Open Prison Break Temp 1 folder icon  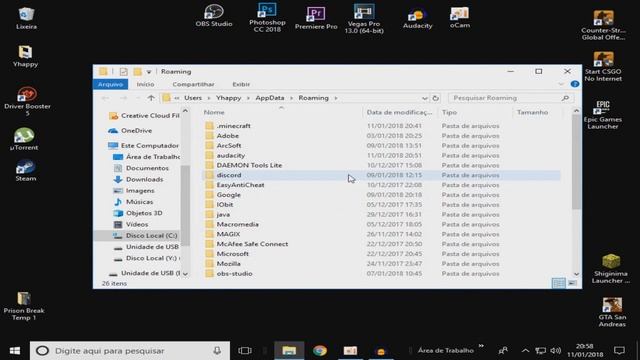pos(24,306)
